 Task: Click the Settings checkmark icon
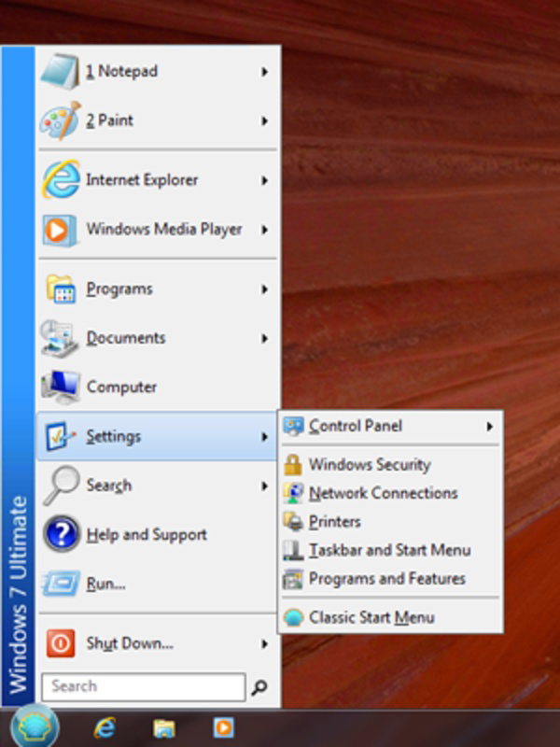click(60, 436)
